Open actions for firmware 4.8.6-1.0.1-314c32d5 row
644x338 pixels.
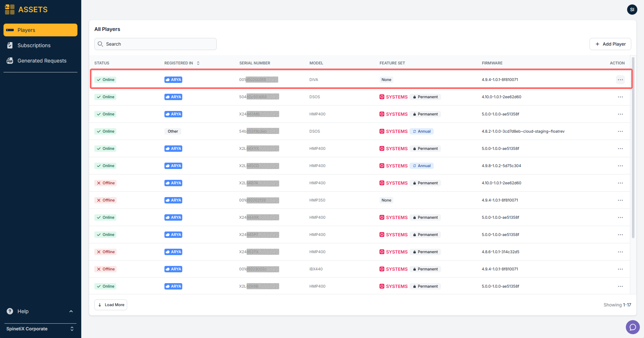coord(620,252)
